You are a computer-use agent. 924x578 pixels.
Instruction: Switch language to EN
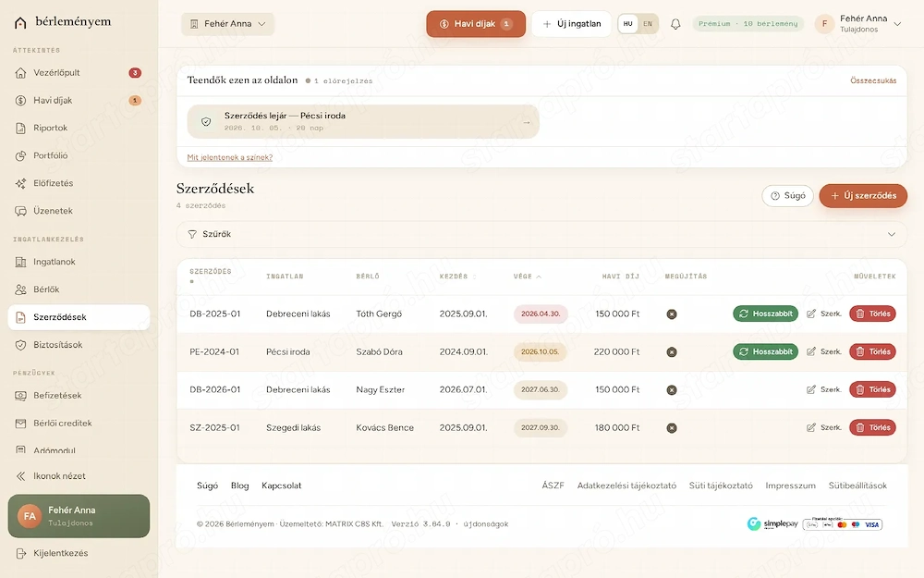click(648, 24)
